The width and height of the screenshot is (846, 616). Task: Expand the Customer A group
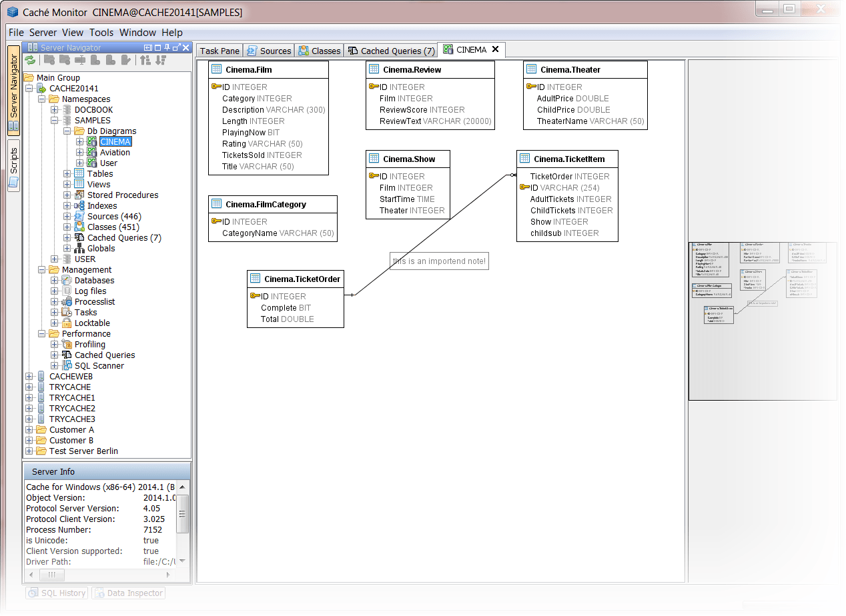pos(29,430)
